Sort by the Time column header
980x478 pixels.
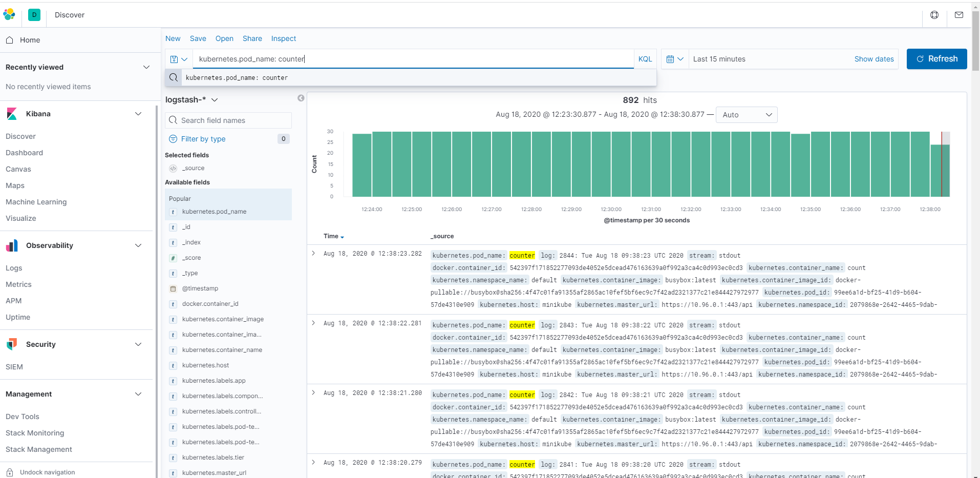334,236
